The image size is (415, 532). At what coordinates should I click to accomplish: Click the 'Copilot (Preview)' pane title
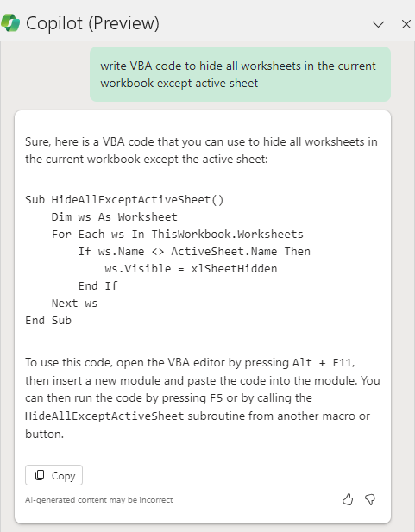point(92,23)
